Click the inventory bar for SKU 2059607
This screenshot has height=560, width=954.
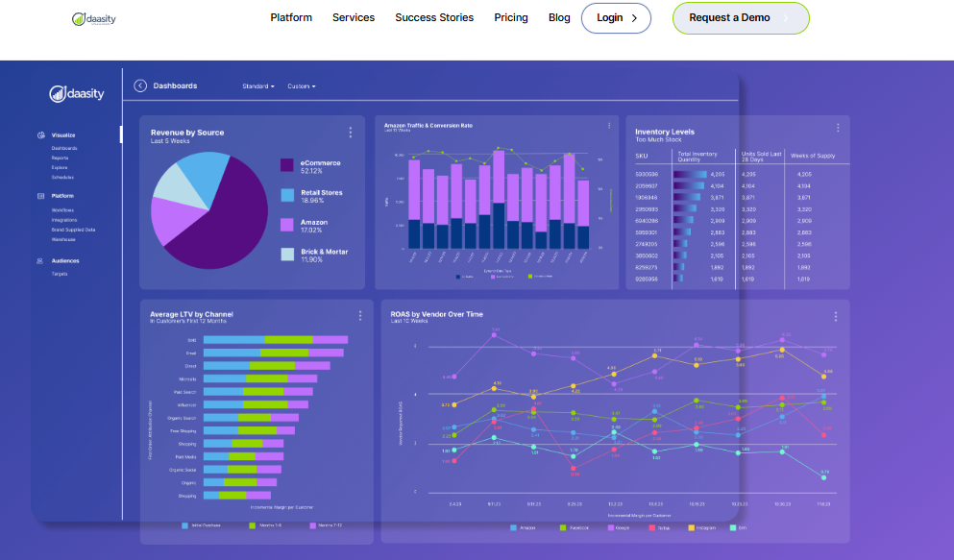click(x=689, y=185)
